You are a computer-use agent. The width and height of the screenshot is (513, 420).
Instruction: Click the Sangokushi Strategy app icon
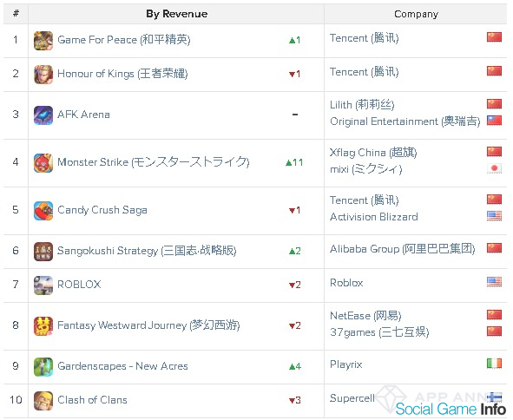point(43,251)
